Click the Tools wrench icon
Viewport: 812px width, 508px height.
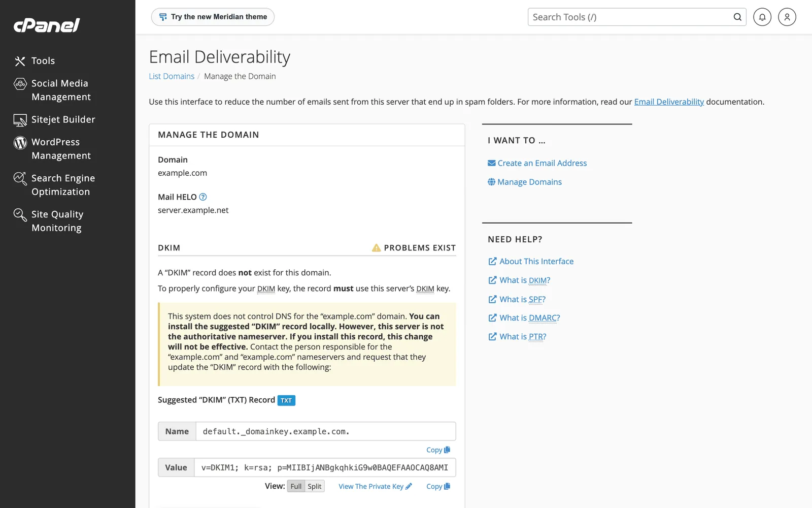coord(20,61)
